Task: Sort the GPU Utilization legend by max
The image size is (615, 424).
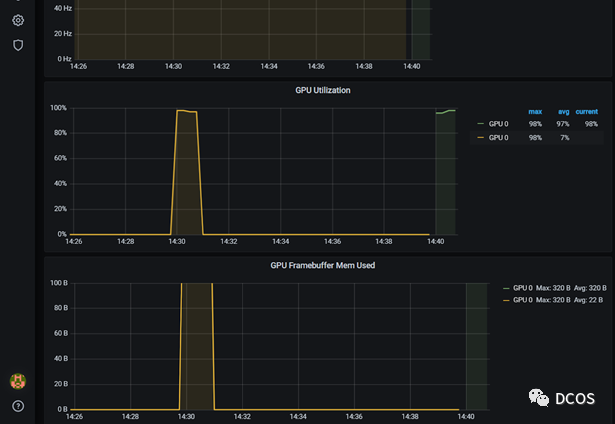Action: (x=535, y=112)
